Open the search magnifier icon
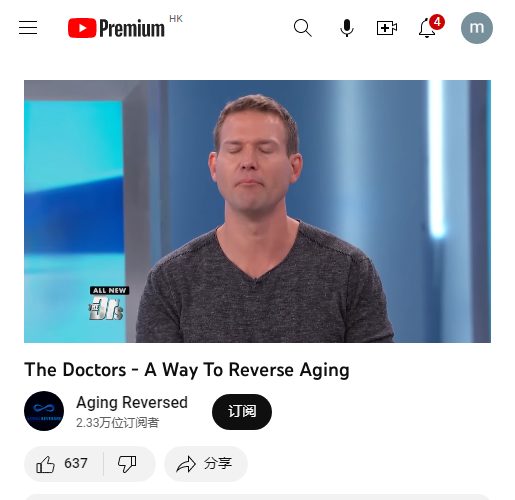This screenshot has height=500, width=515. [303, 28]
